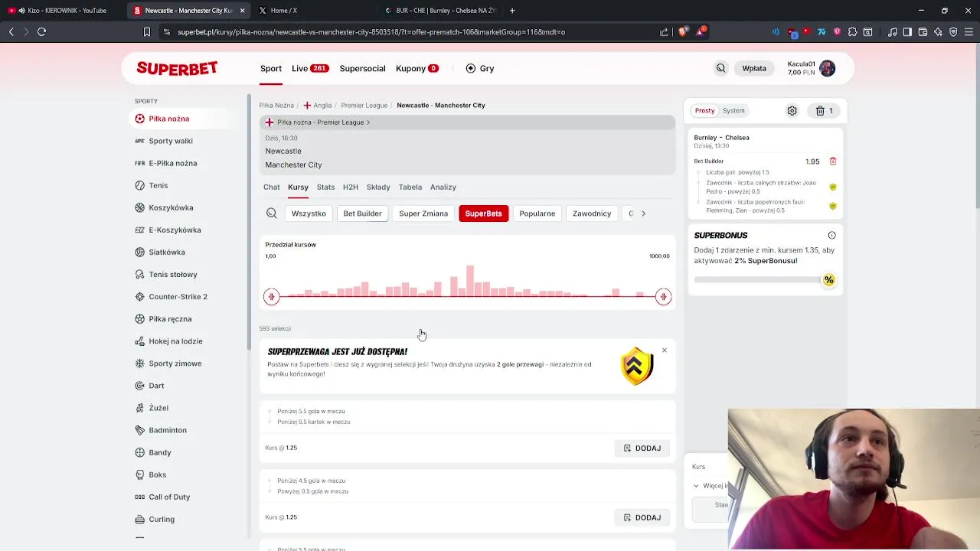980x551 pixels.
Task: Open browser extensions puzzle icon
Action: click(852, 32)
